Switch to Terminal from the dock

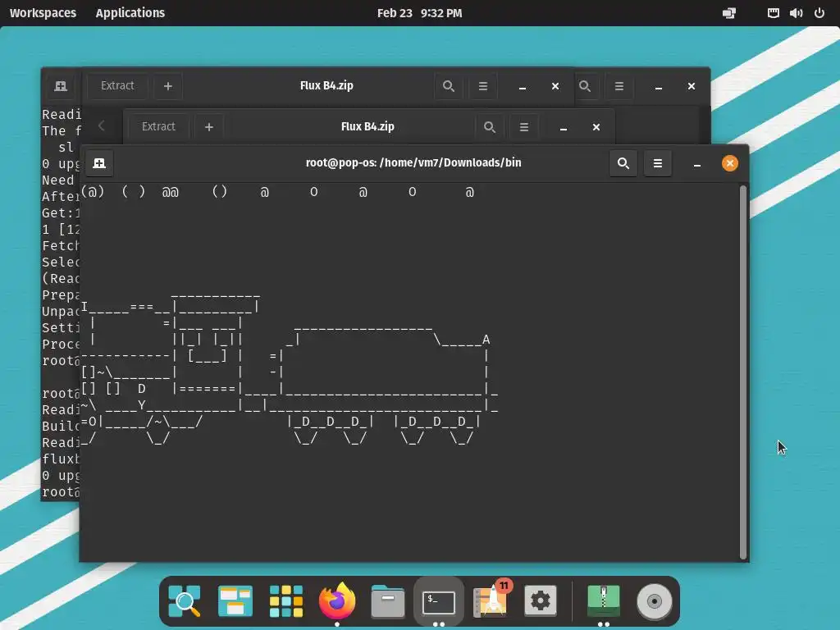[x=439, y=602]
